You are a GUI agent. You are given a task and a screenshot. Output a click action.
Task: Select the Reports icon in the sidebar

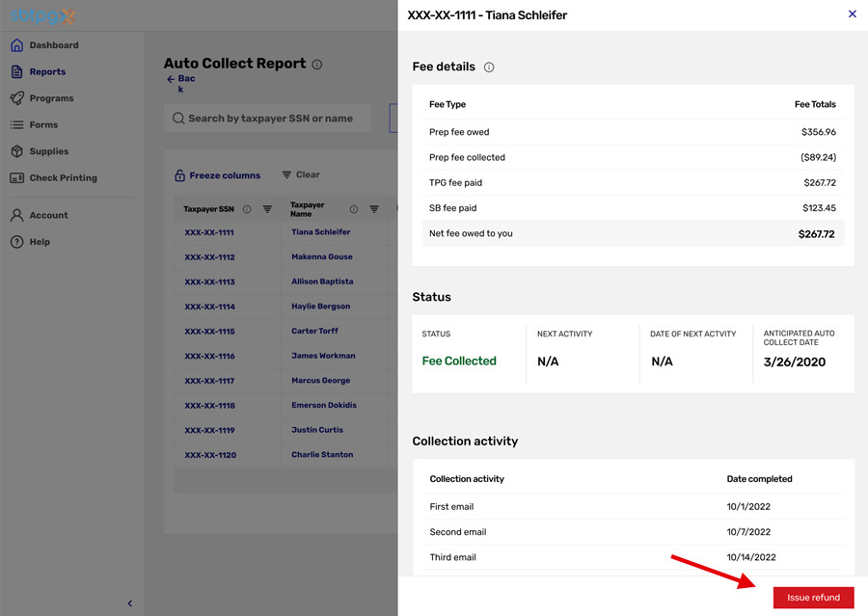(x=16, y=71)
